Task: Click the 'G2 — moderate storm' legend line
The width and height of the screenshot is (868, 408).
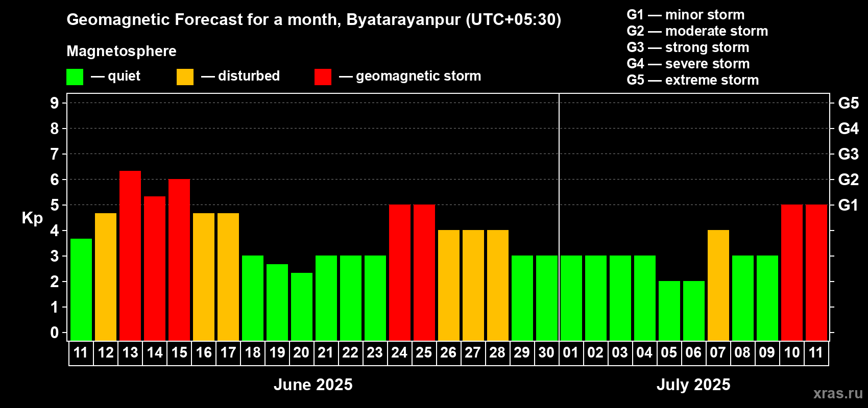Action: click(697, 31)
